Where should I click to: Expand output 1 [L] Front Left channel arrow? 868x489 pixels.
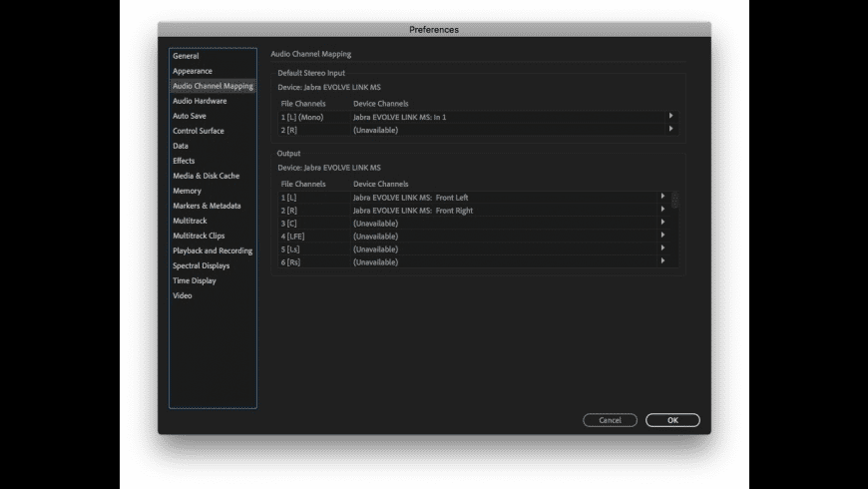point(662,197)
